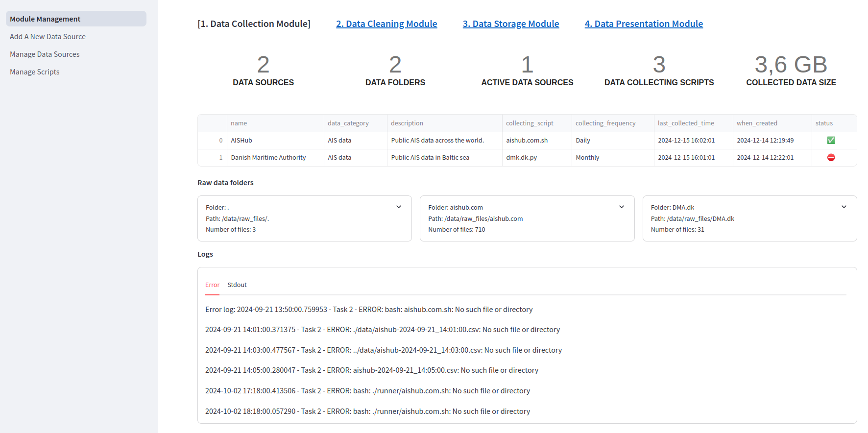Select the AISHub name cell

pos(241,141)
